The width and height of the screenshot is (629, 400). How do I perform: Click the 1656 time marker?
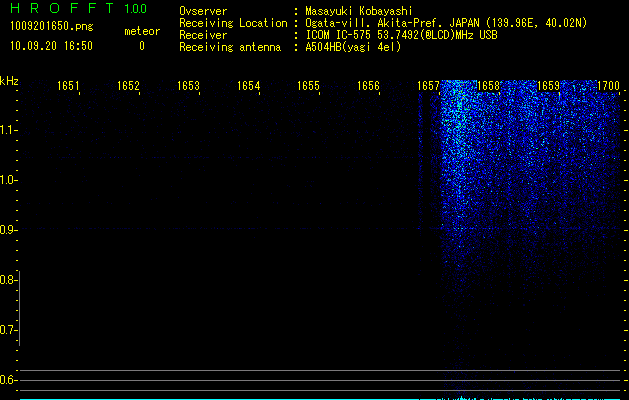pos(368,86)
